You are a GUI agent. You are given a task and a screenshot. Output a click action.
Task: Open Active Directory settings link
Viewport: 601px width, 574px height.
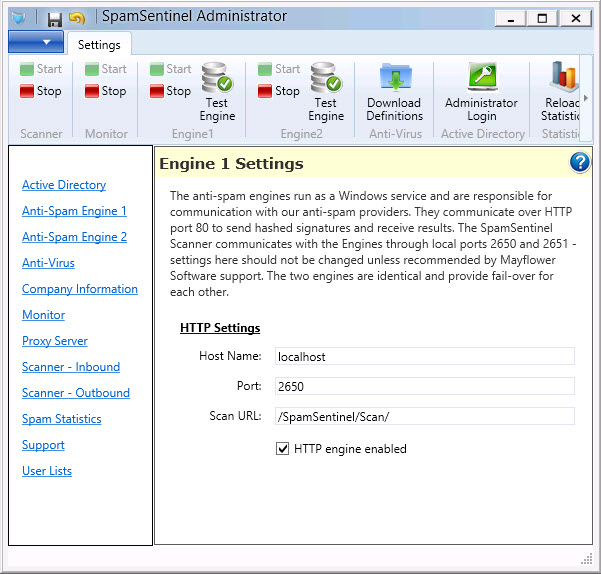(64, 185)
